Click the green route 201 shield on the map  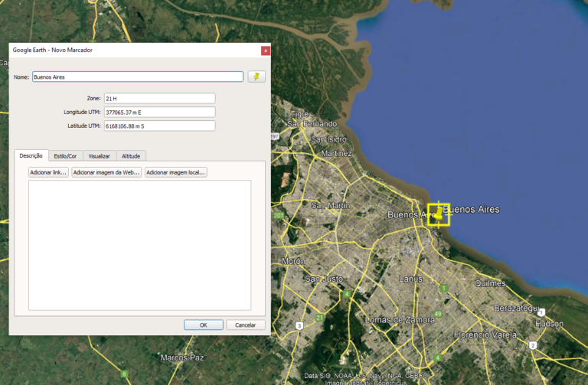[x=277, y=216]
